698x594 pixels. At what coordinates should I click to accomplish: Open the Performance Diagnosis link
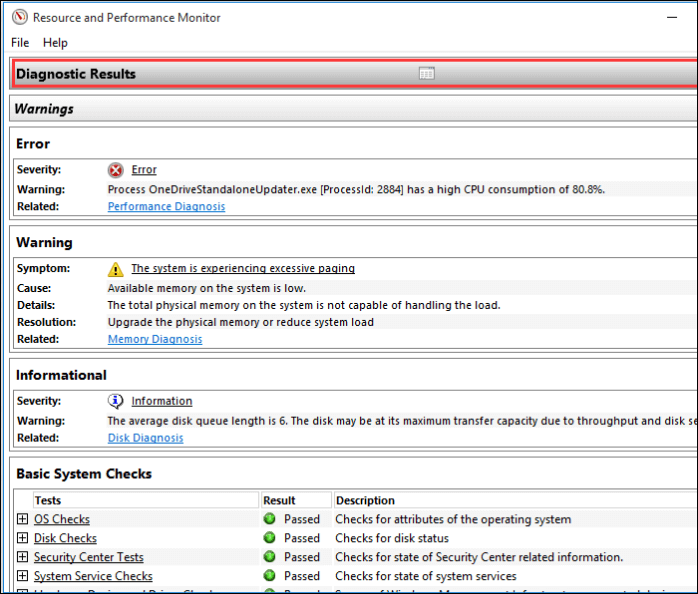click(x=166, y=207)
